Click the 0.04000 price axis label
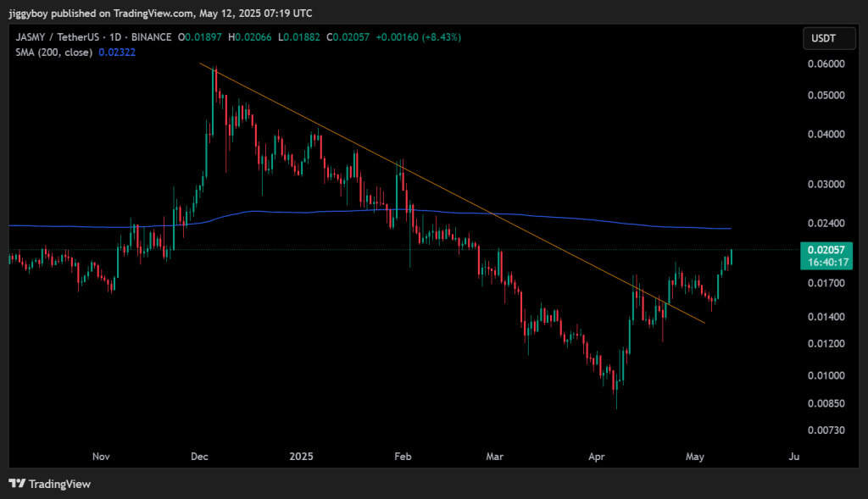 click(826, 134)
